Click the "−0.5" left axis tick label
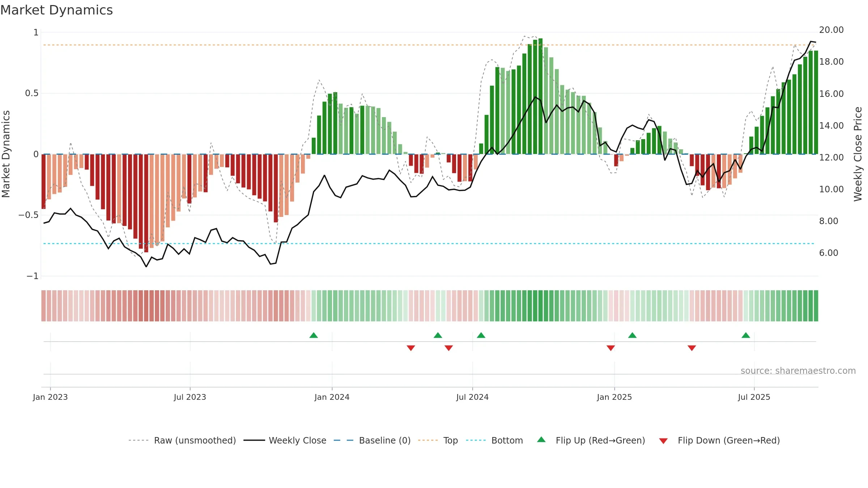 tap(29, 215)
